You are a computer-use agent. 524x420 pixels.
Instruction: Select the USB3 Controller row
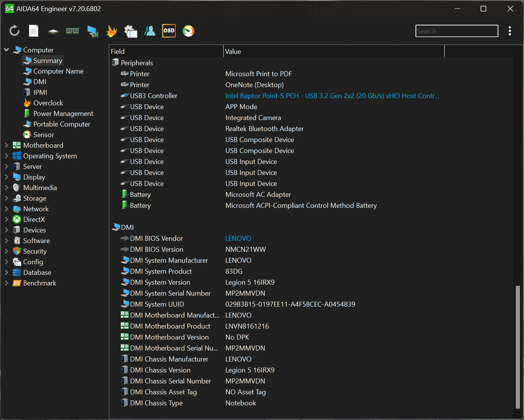pos(311,96)
